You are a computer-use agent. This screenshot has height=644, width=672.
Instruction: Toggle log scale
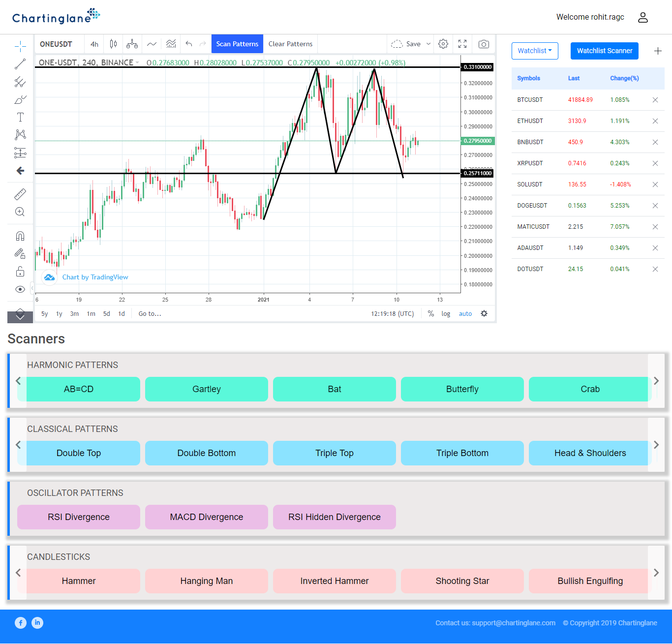point(446,313)
